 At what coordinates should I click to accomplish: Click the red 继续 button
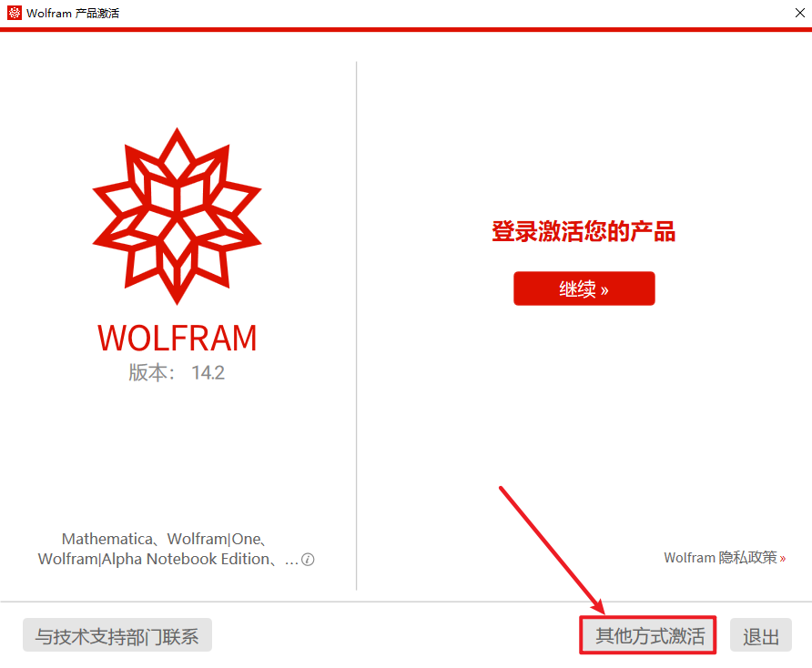(x=584, y=288)
